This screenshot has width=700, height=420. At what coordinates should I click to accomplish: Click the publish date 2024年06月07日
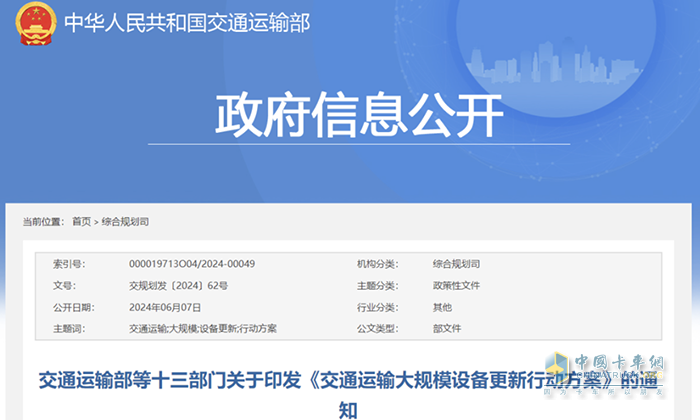tap(165, 307)
